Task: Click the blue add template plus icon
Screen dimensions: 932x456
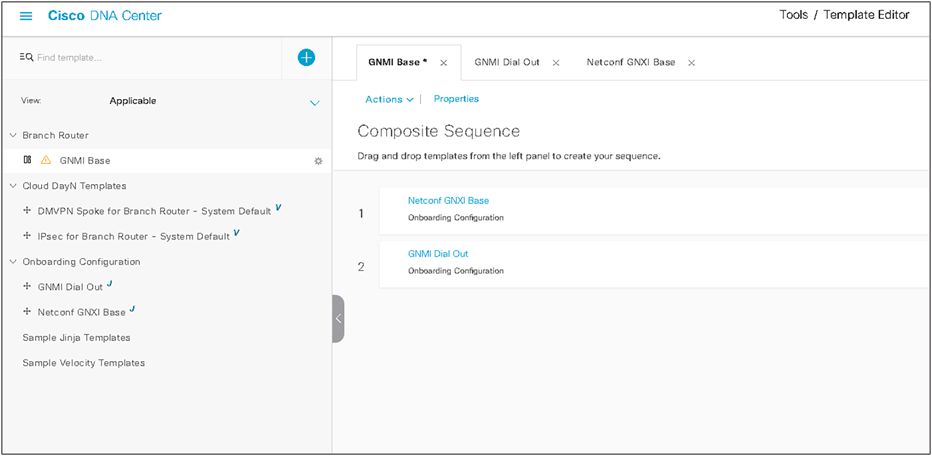Action: click(x=306, y=58)
